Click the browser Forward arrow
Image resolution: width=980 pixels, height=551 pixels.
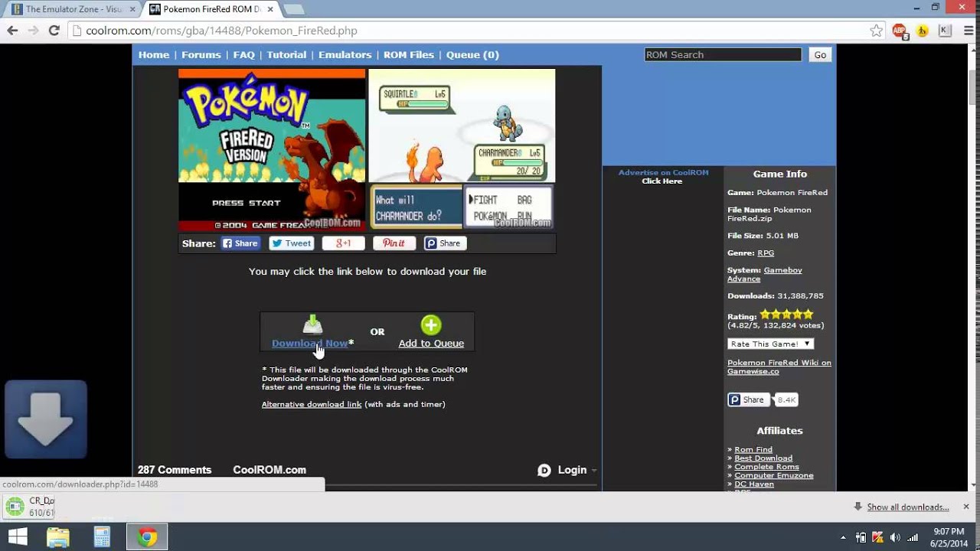coord(33,31)
